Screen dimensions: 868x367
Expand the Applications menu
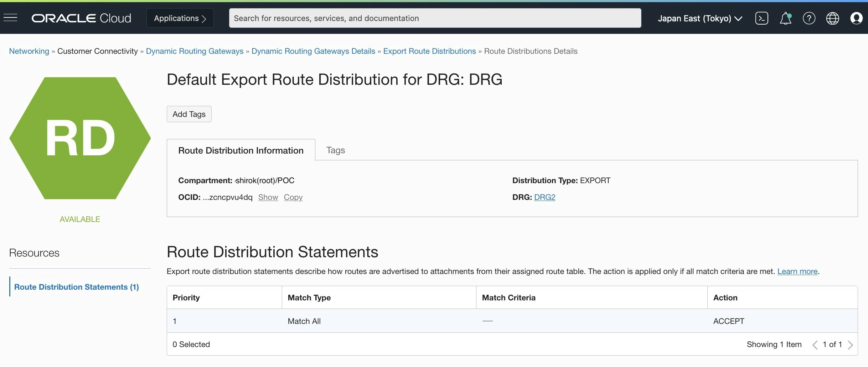[180, 18]
